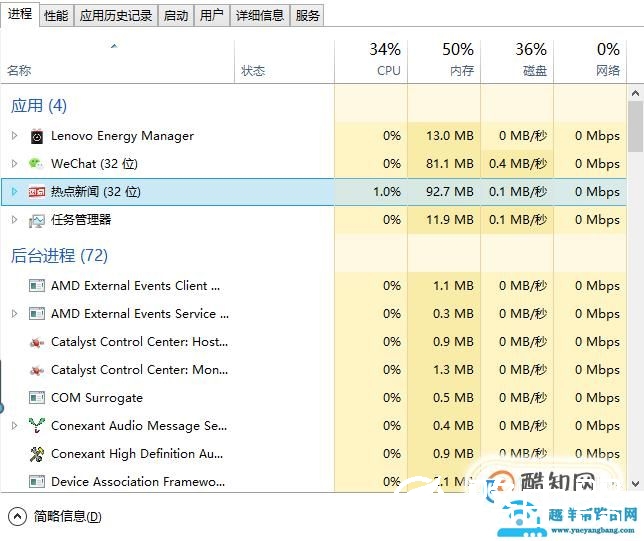Select the COM Surrogate name
644x541 pixels.
[x=97, y=398]
